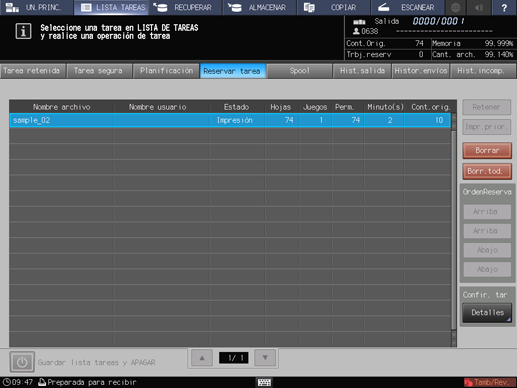
Task: Click the 1/1 page indicator
Action: [x=233, y=358]
